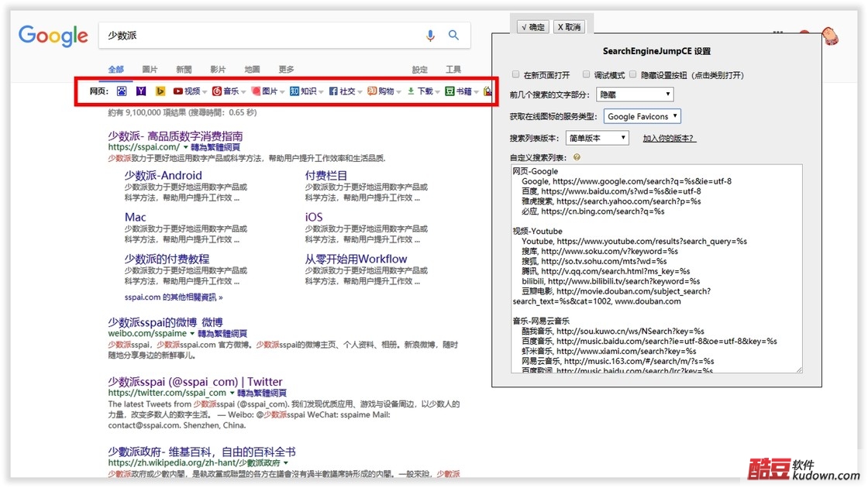Click the green download icon beside 下載
Image resolution: width=868 pixels, height=488 pixels.
pyautogui.click(x=411, y=91)
